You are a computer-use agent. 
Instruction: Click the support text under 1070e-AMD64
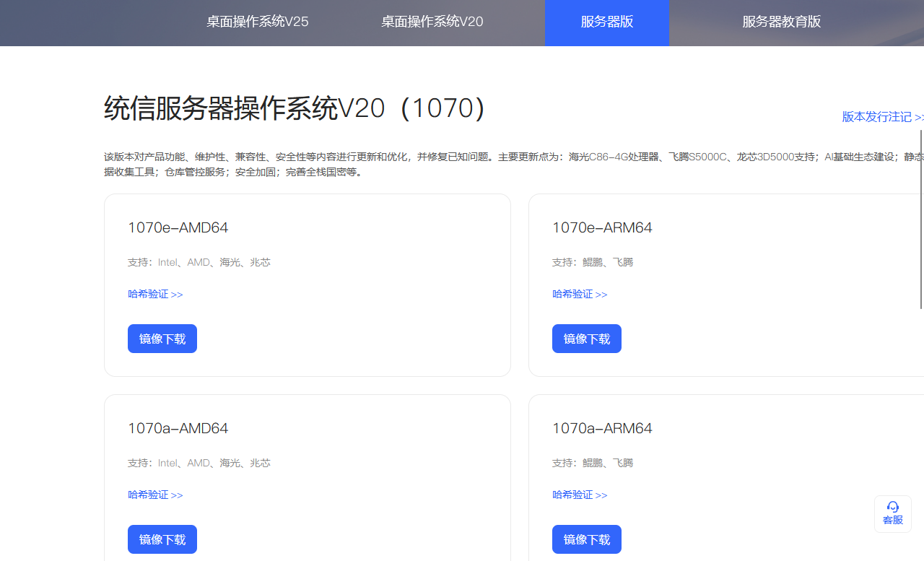coord(199,262)
